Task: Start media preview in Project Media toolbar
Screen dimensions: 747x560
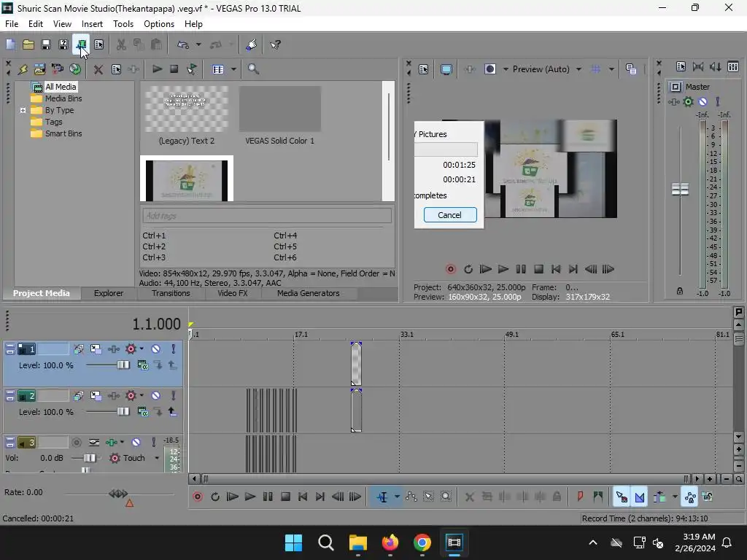Action: tap(157, 69)
